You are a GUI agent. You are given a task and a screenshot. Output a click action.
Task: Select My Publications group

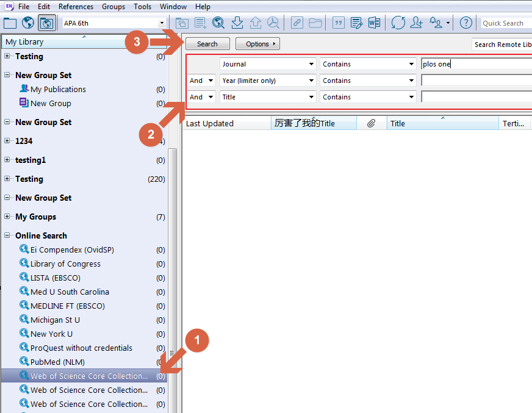pos(58,89)
